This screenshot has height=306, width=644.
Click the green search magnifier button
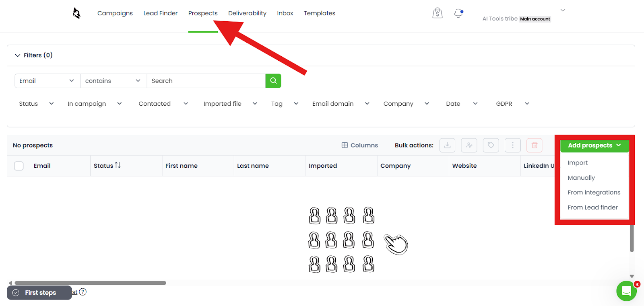(x=273, y=81)
